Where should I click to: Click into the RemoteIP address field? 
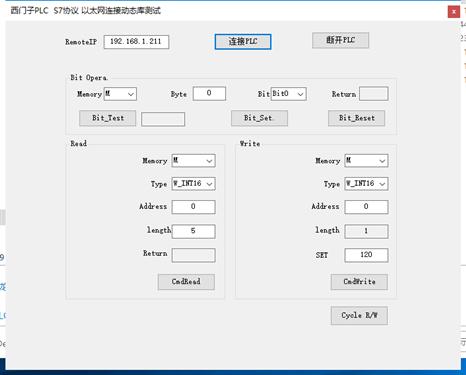(x=136, y=42)
